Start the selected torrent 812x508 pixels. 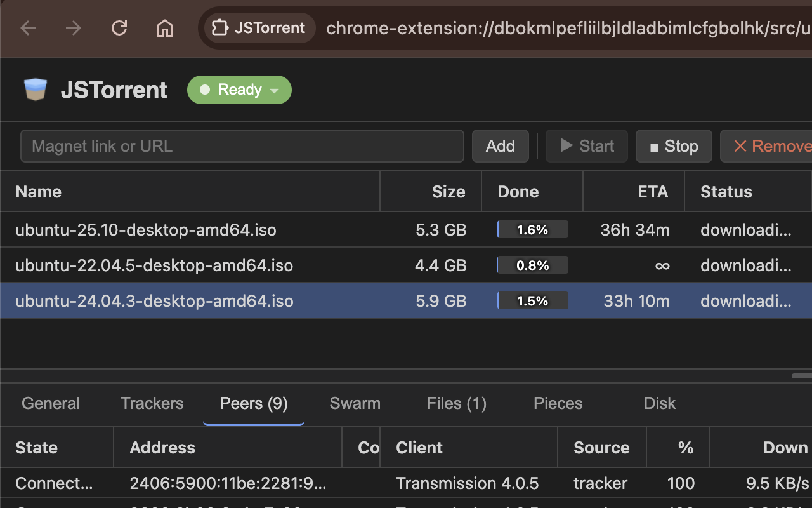click(587, 146)
